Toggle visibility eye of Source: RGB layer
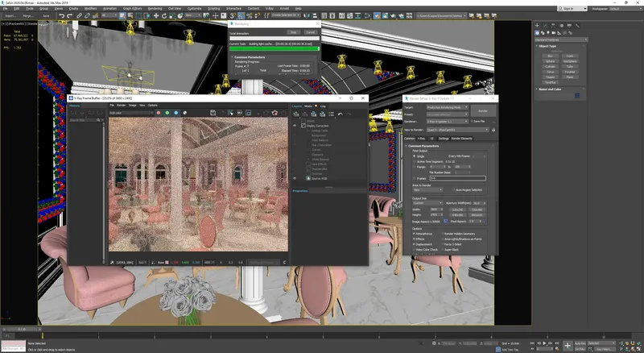 pyautogui.click(x=295, y=178)
